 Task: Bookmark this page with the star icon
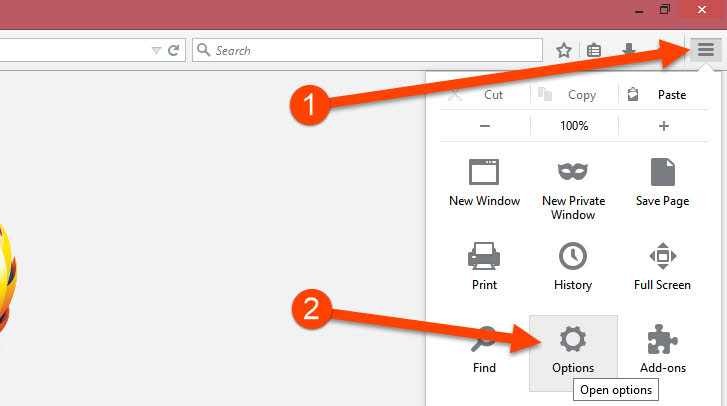click(564, 50)
